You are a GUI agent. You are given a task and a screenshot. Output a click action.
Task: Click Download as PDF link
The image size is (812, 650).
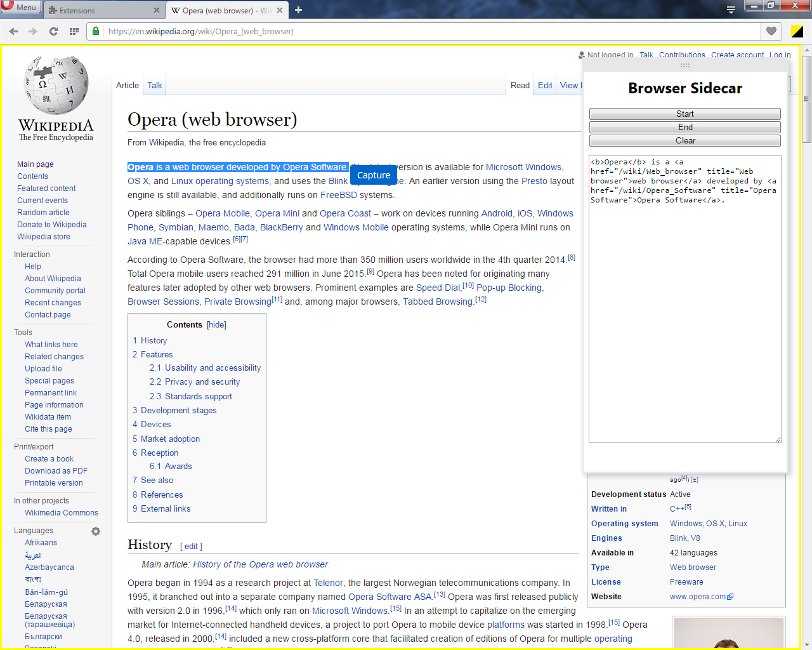[56, 471]
